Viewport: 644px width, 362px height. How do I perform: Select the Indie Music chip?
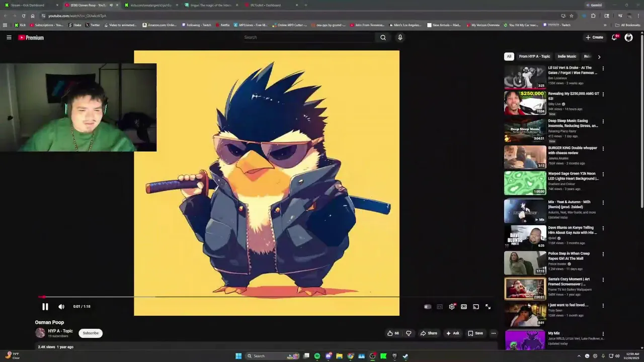click(x=567, y=56)
